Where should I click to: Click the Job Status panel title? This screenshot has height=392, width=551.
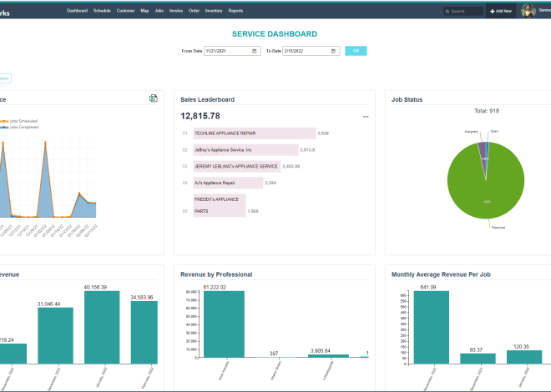(407, 99)
